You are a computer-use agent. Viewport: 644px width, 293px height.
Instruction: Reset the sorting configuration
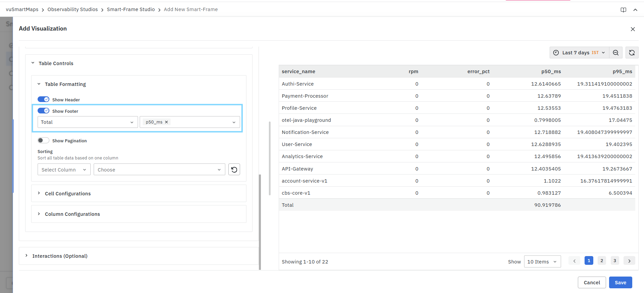click(234, 169)
